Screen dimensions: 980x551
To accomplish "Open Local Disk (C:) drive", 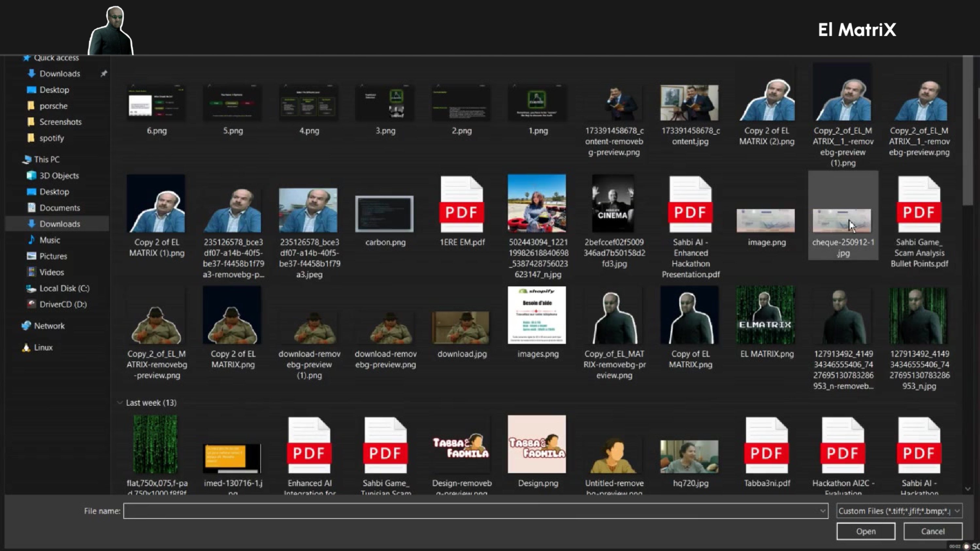I will click(64, 289).
